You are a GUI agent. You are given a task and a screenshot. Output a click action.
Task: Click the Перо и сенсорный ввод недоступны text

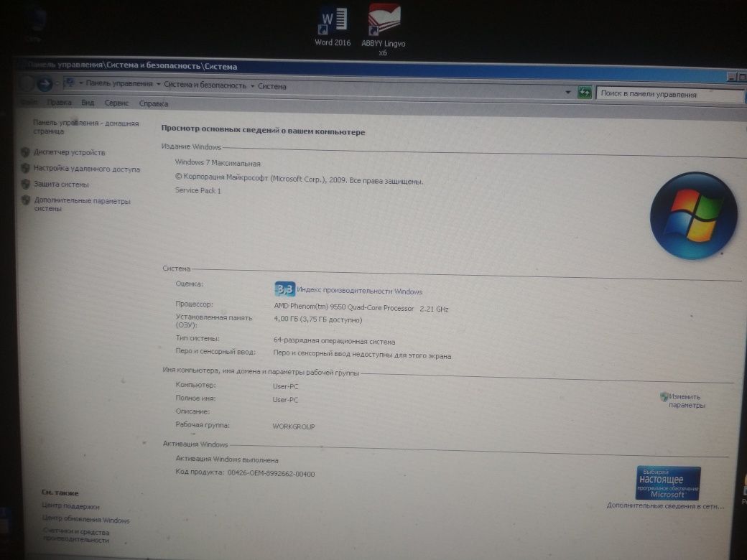[362, 355]
